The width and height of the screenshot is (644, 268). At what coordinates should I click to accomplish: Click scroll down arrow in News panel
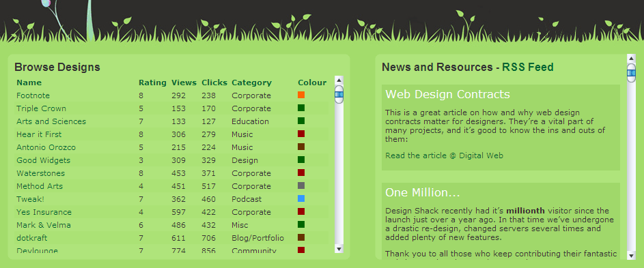click(x=631, y=255)
